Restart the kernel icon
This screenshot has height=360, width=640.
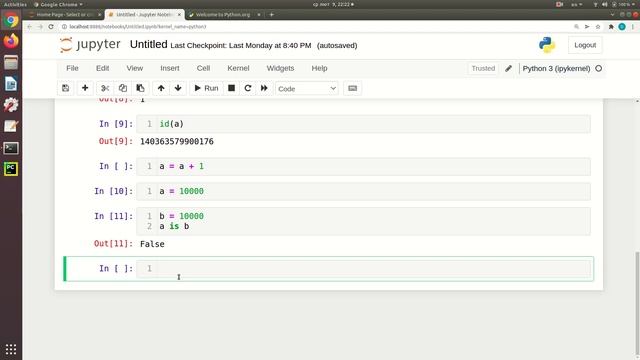[248, 88]
